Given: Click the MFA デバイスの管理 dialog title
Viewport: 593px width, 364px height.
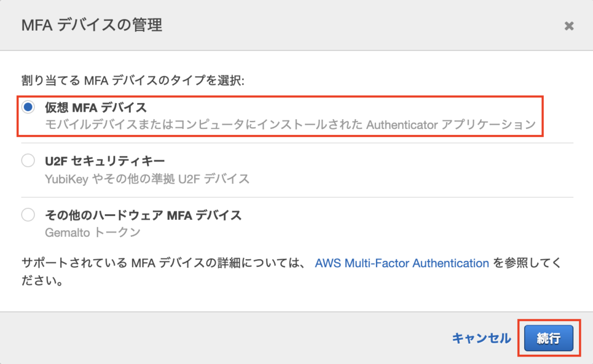Looking at the screenshot, I should (x=91, y=25).
